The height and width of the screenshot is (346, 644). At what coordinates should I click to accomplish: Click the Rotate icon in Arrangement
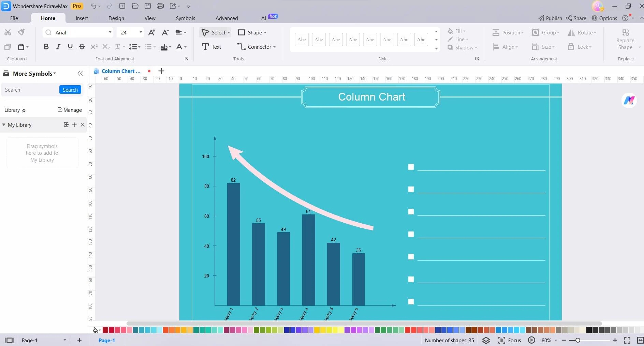(x=572, y=32)
